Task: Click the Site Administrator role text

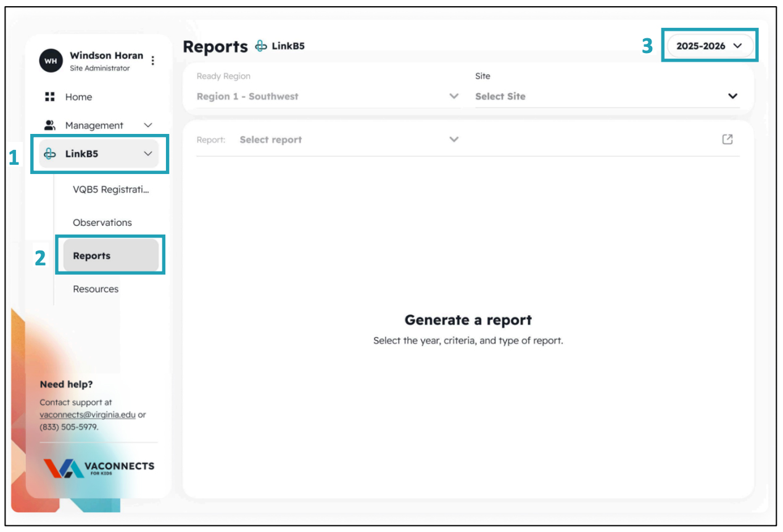Action: 100,69
